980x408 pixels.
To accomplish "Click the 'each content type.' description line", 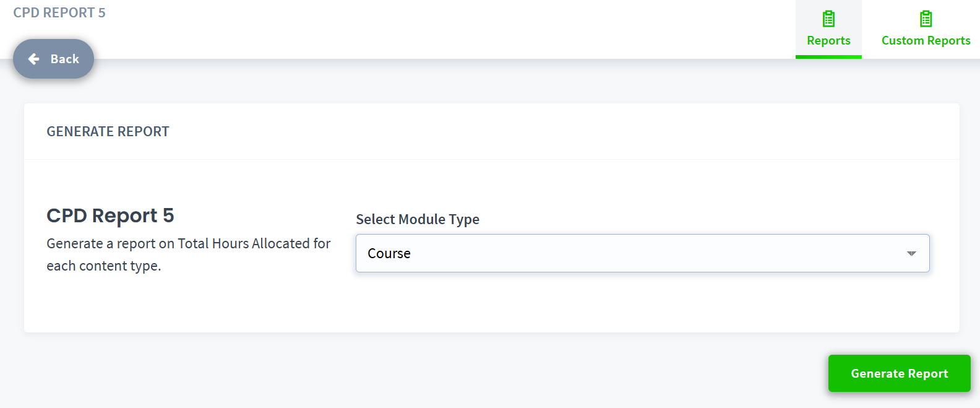I will click(x=104, y=266).
